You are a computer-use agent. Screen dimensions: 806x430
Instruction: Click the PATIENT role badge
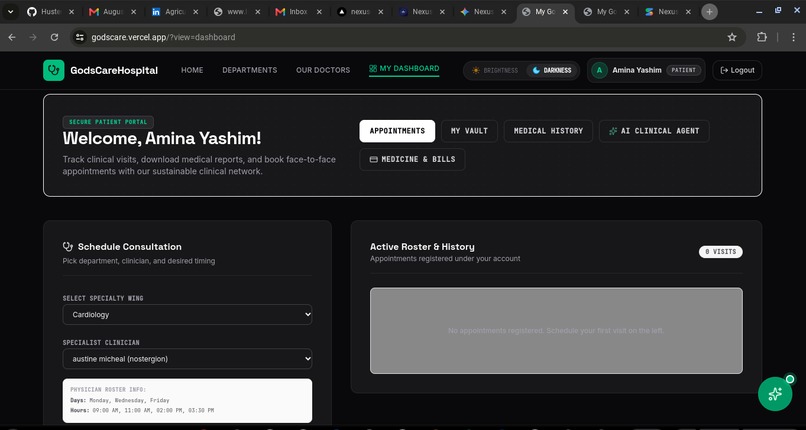(684, 70)
